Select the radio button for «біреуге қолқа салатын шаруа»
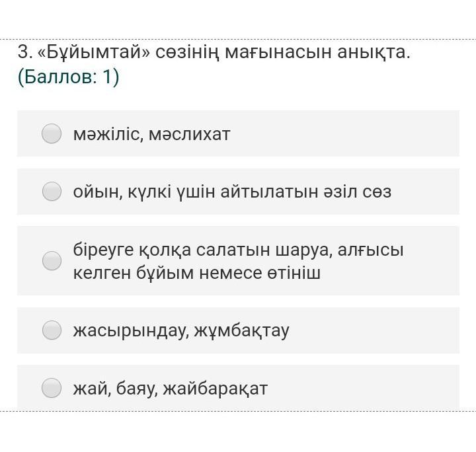 point(52,261)
